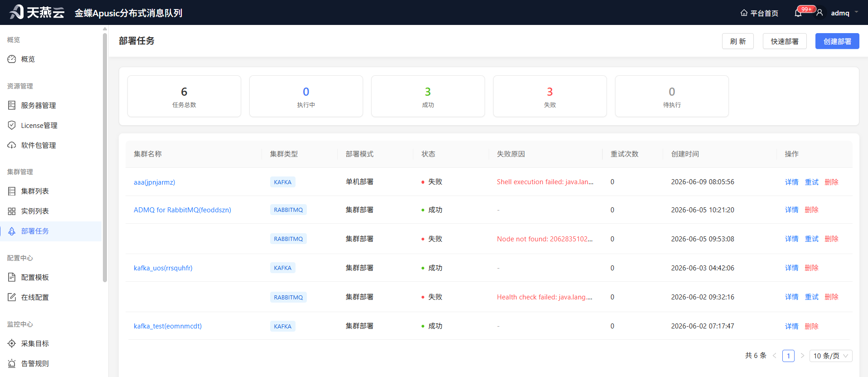The height and width of the screenshot is (377, 868).
Task: Select the License管理 shield icon
Action: (x=12, y=125)
